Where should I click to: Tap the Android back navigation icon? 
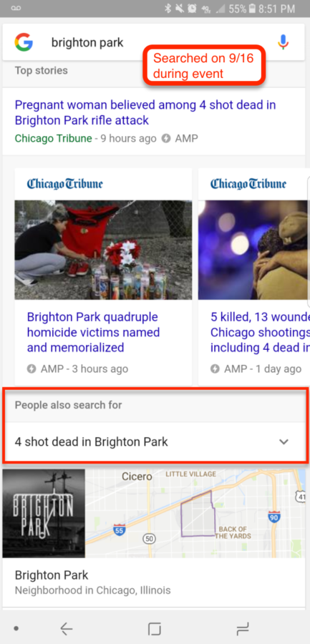click(x=66, y=628)
